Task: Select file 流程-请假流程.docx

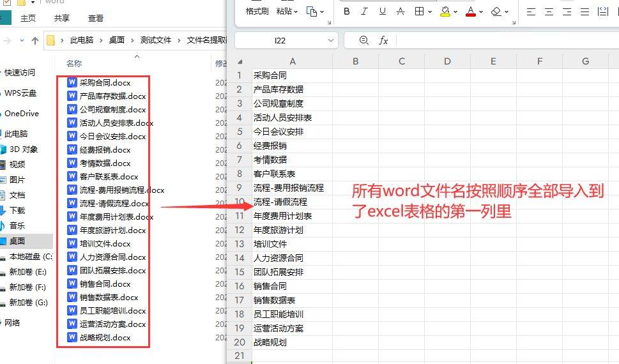Action: click(x=114, y=203)
